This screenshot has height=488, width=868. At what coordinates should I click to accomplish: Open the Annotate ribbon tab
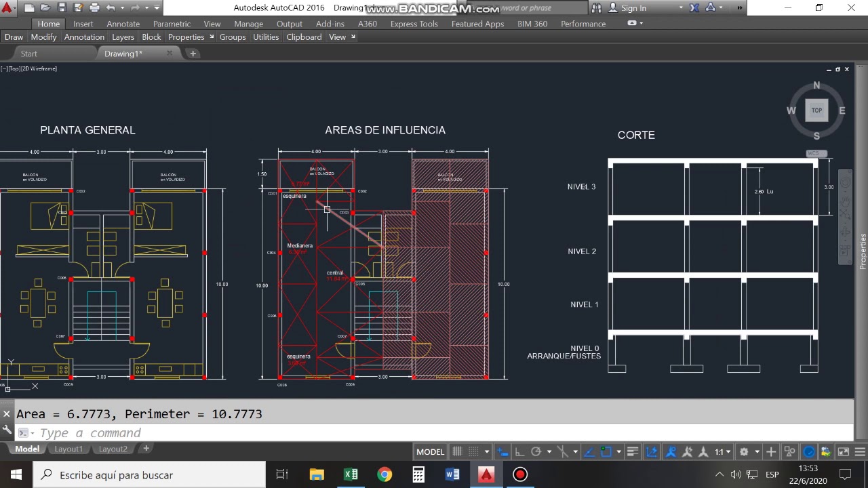(123, 24)
